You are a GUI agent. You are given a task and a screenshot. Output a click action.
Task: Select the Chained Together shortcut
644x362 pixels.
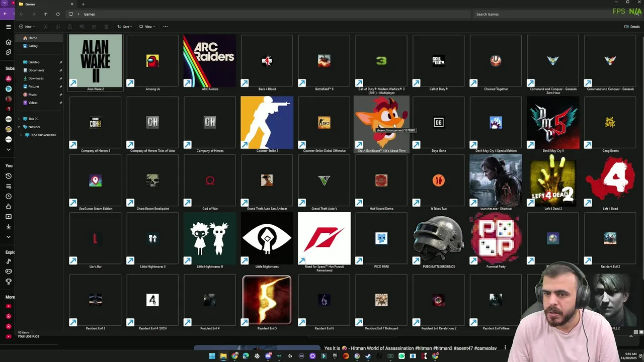click(496, 63)
